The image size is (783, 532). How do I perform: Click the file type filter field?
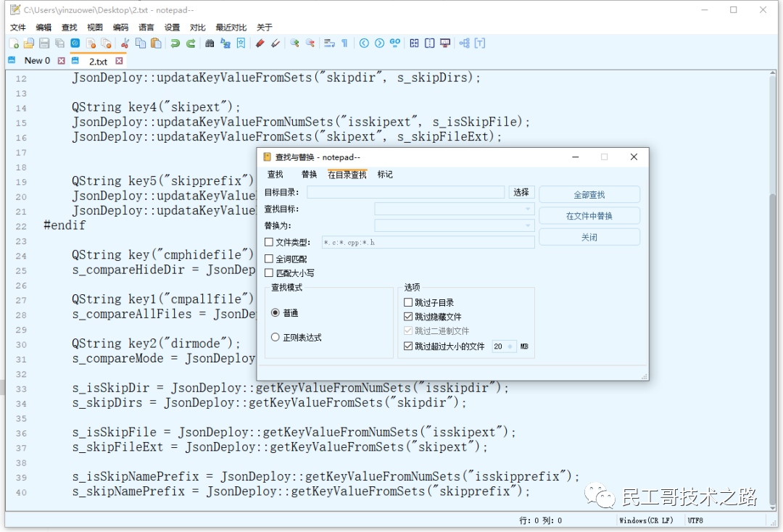[428, 242]
